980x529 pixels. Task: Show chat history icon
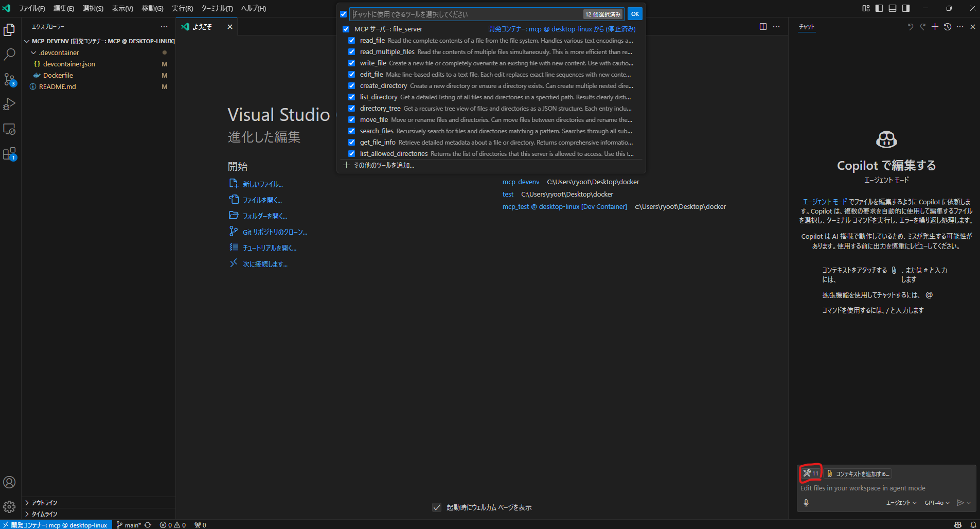(948, 27)
